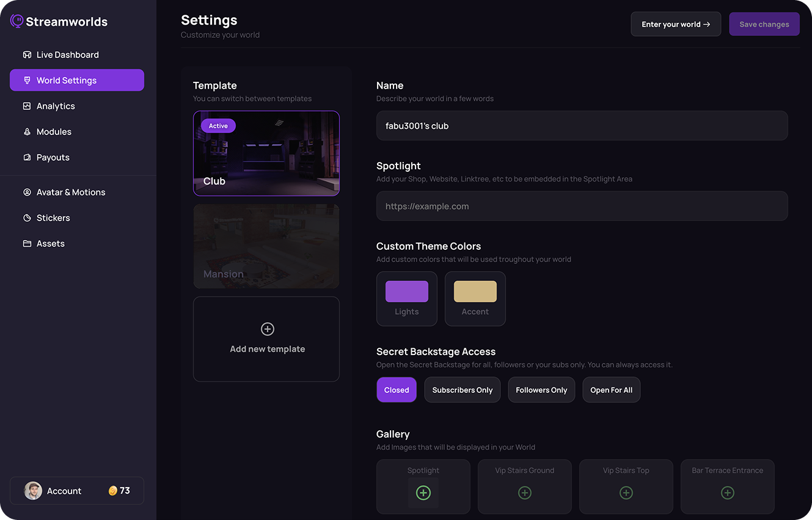The width and height of the screenshot is (812, 520).
Task: Set backstage access to Open For All
Action: click(x=611, y=389)
